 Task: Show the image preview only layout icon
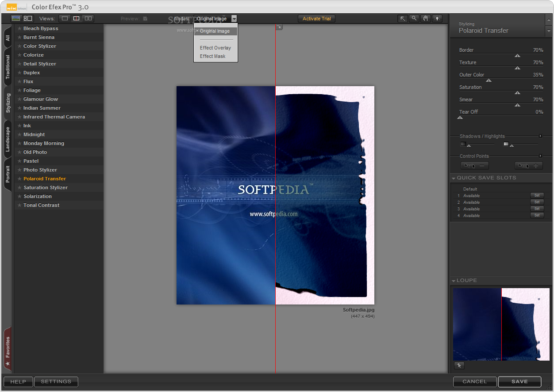click(x=16, y=19)
